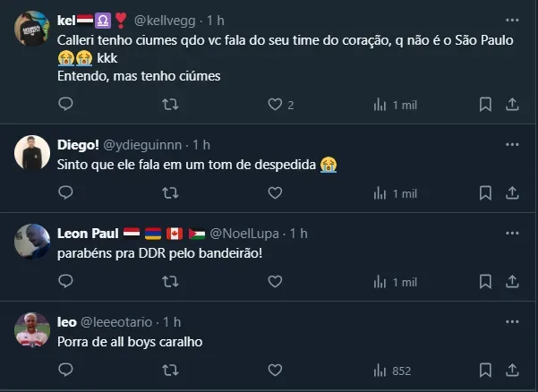Viewport: 538px width, 392px height.
Task: Bookmark Leon Paul's tweet
Action: coord(484,281)
